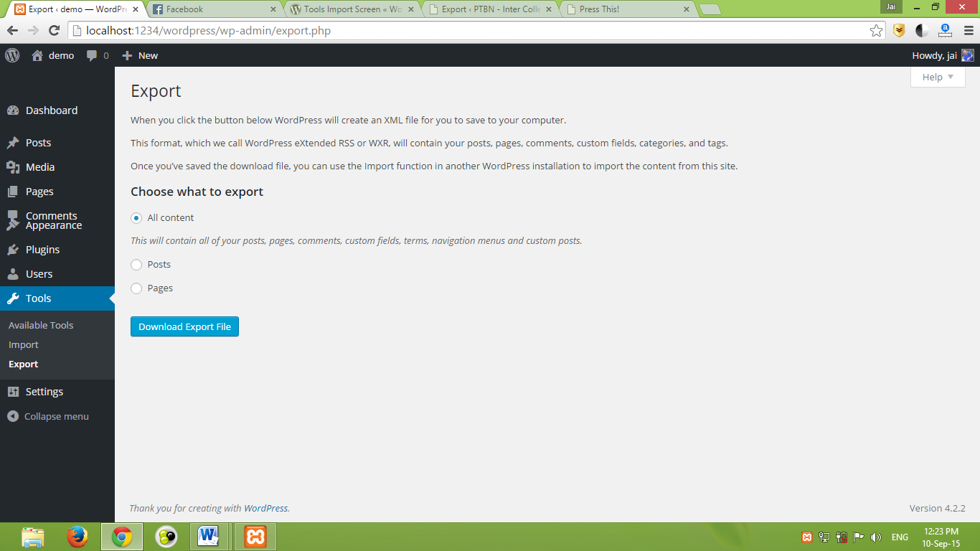Open a new browser tab

[710, 9]
